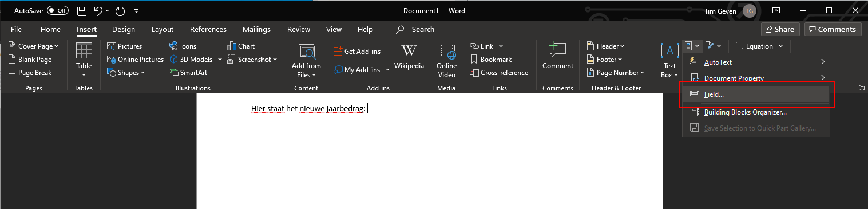868x209 pixels.
Task: Expand the 3D Models dropdown arrow
Action: [220, 60]
